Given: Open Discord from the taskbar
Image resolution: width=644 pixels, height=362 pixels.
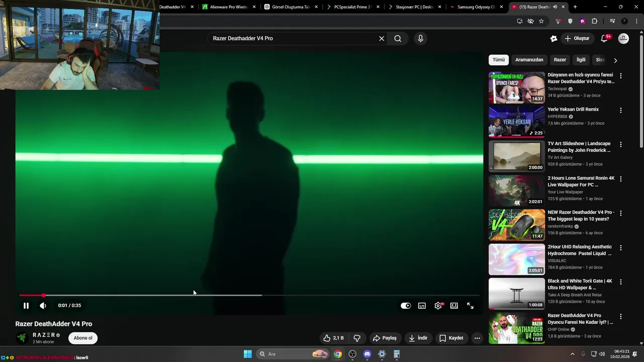Looking at the screenshot, I should (367, 354).
